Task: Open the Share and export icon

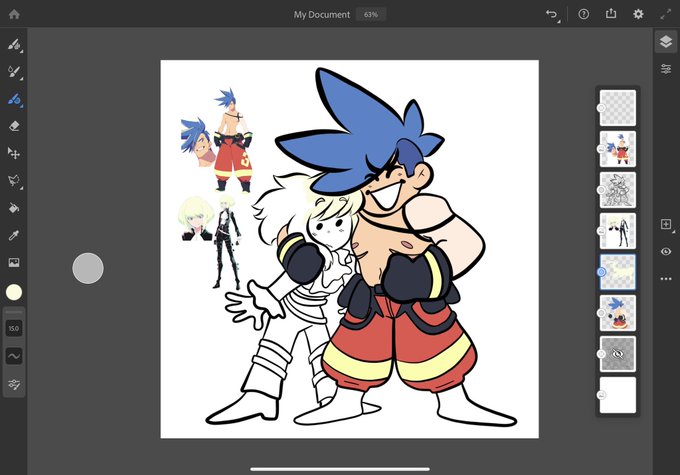Action: point(611,14)
